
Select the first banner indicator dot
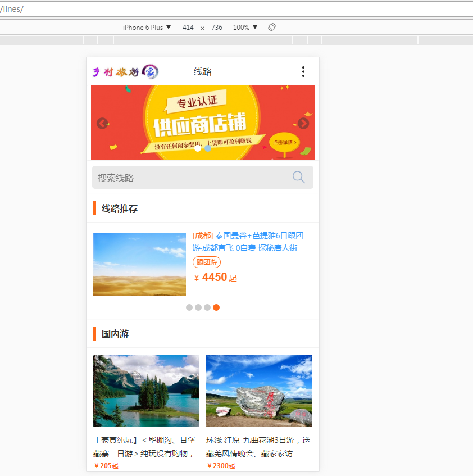198,148
